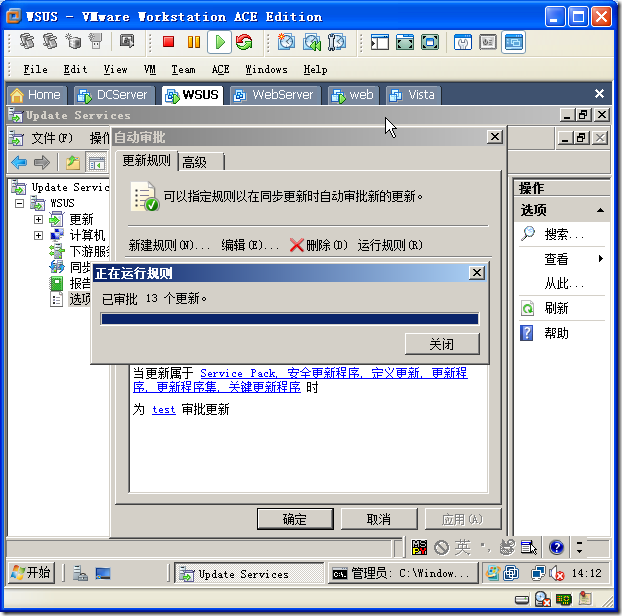Expand the 计算机 tree node
This screenshot has width=622, height=616.
[38, 236]
